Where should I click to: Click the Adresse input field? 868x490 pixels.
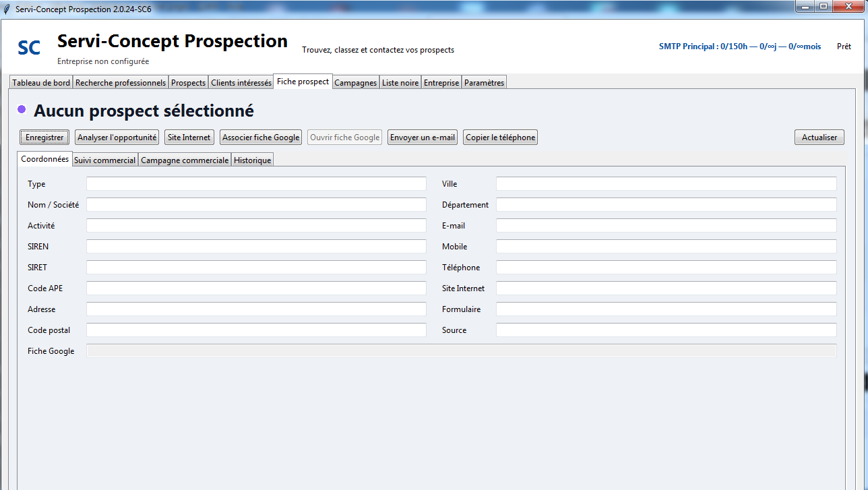[x=256, y=309]
